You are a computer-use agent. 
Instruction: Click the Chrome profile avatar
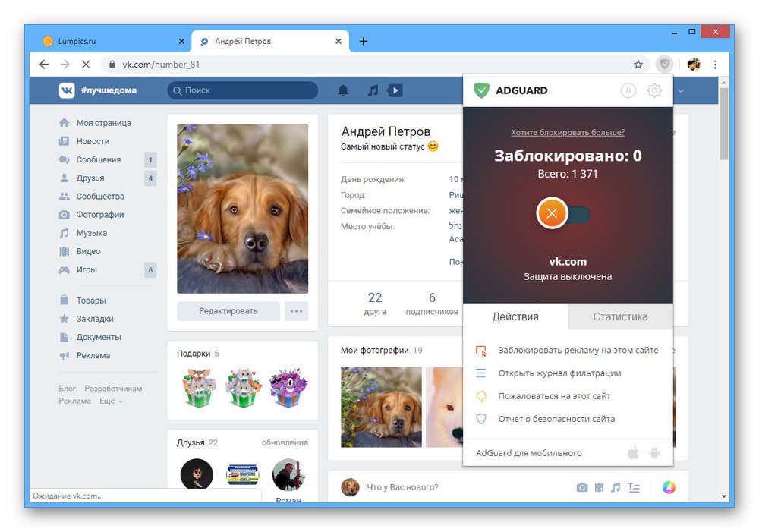coord(694,65)
